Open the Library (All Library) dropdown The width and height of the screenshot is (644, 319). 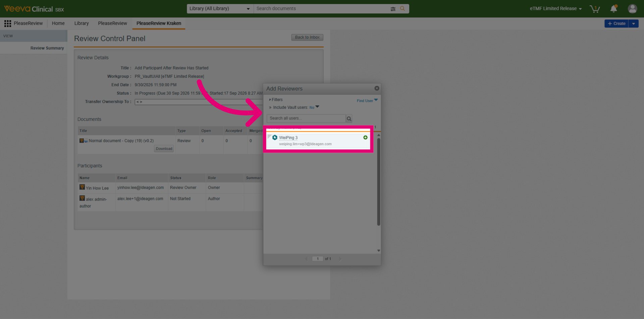[x=220, y=9]
